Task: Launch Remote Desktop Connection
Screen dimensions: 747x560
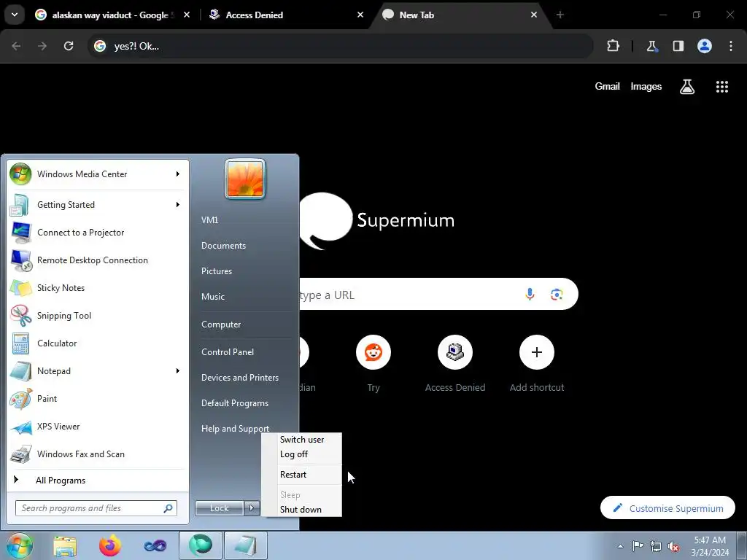Action: click(98, 260)
